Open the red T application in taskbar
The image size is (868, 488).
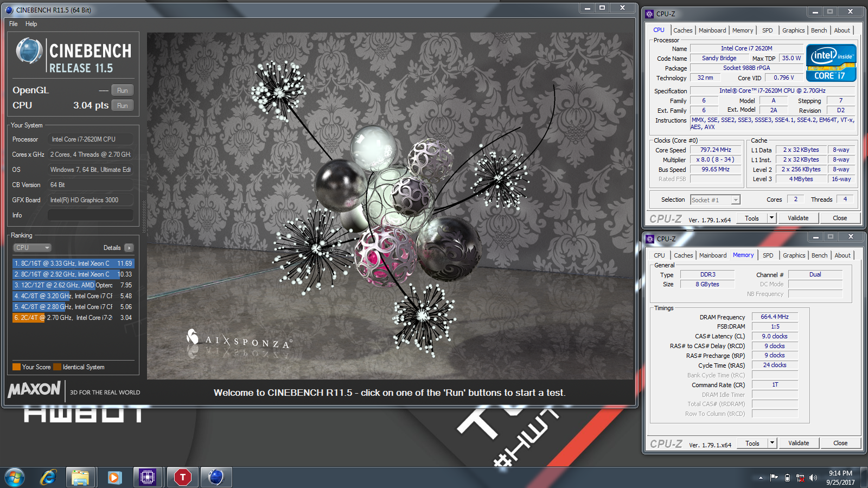183,477
